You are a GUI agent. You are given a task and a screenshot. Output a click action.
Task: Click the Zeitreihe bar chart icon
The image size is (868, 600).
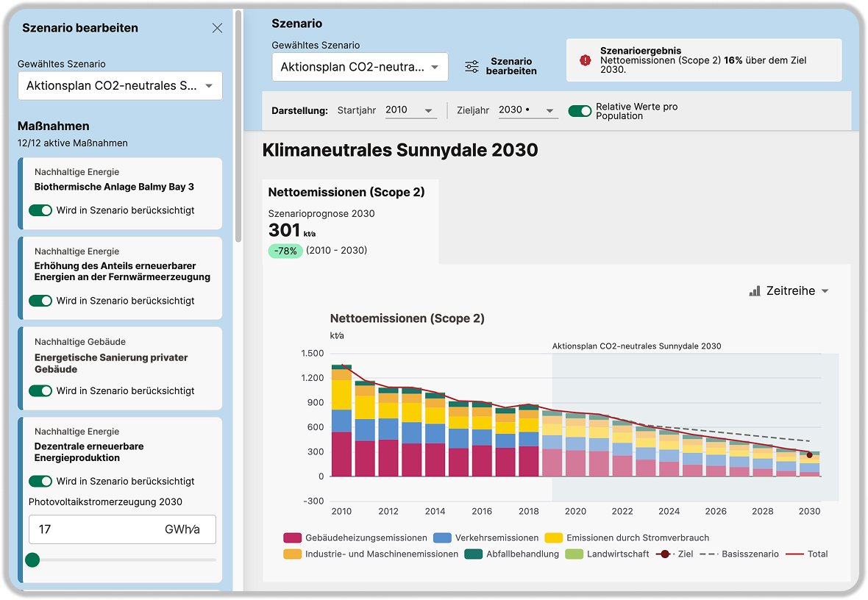[x=755, y=291]
